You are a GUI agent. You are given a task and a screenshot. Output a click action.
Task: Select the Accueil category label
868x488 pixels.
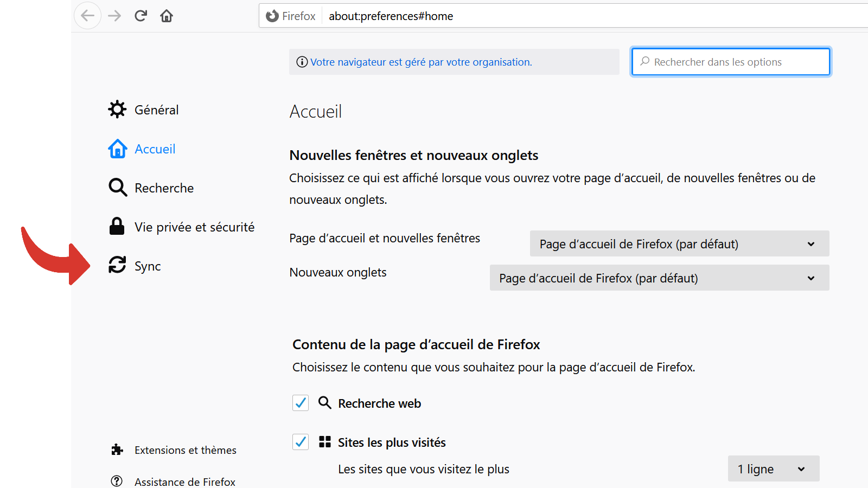click(x=155, y=149)
